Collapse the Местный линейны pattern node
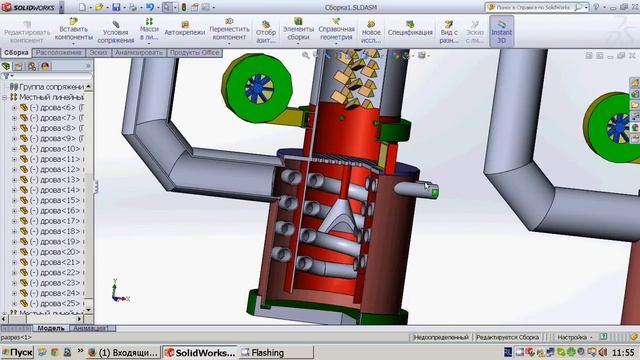Image resolution: width=640 pixels, height=360 pixels. [x=4, y=97]
